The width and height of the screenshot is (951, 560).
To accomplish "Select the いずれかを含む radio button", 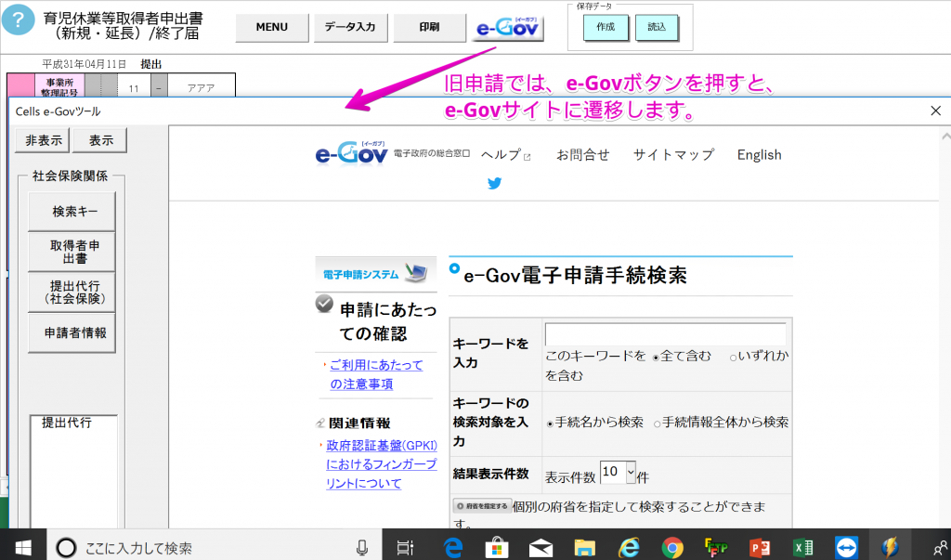I will 733,358.
